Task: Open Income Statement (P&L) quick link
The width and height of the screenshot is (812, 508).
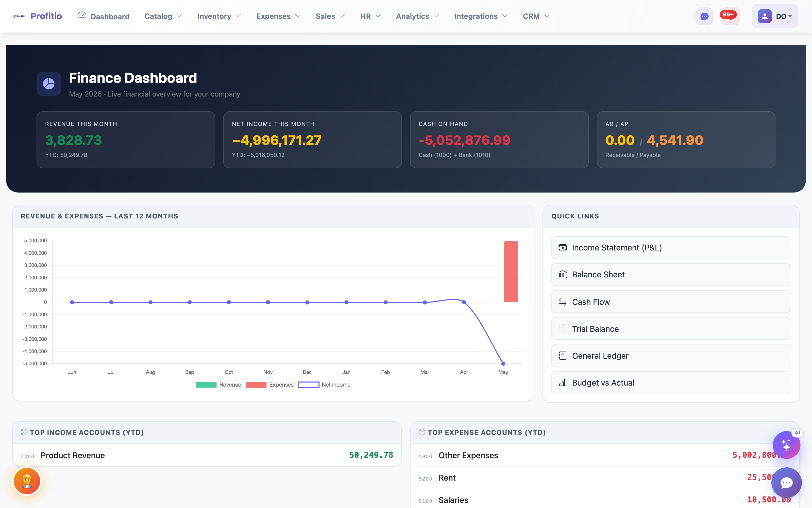Action: coord(671,248)
